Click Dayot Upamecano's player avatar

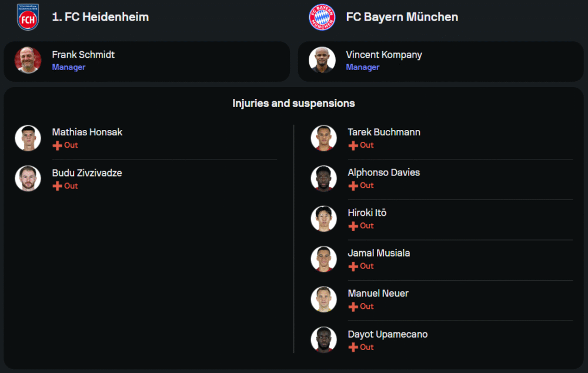[323, 339]
